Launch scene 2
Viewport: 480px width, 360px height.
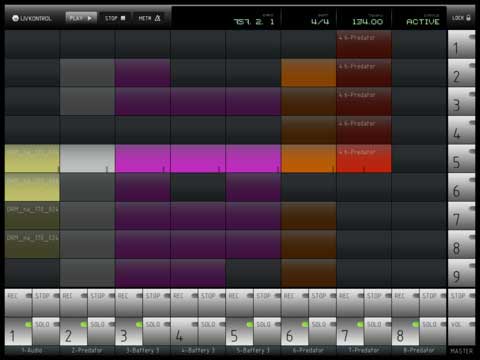(461, 73)
